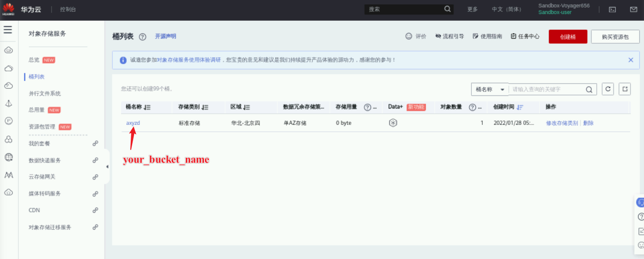Select 桶列表 in sidebar
Screen dimensions: 644x259
tap(37, 77)
